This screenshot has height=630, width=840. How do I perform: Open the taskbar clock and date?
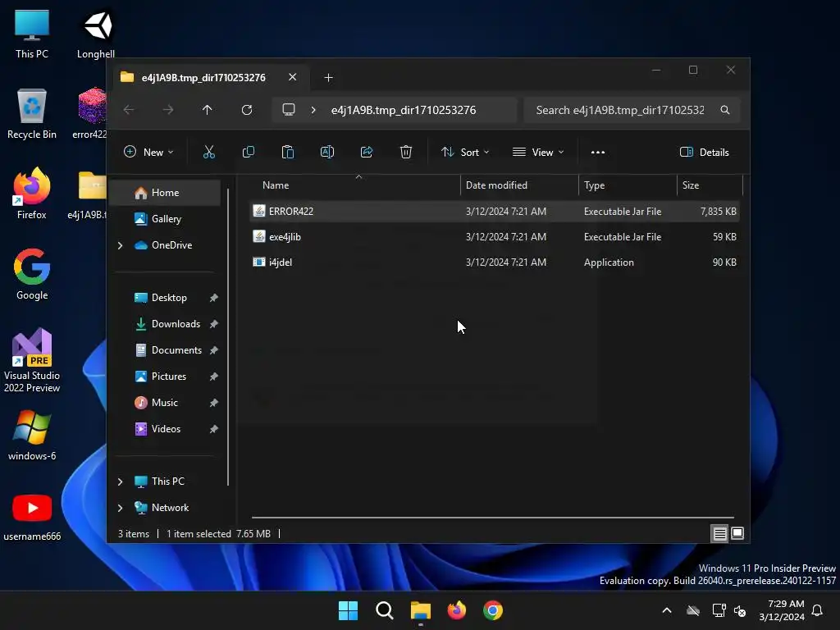point(782,610)
